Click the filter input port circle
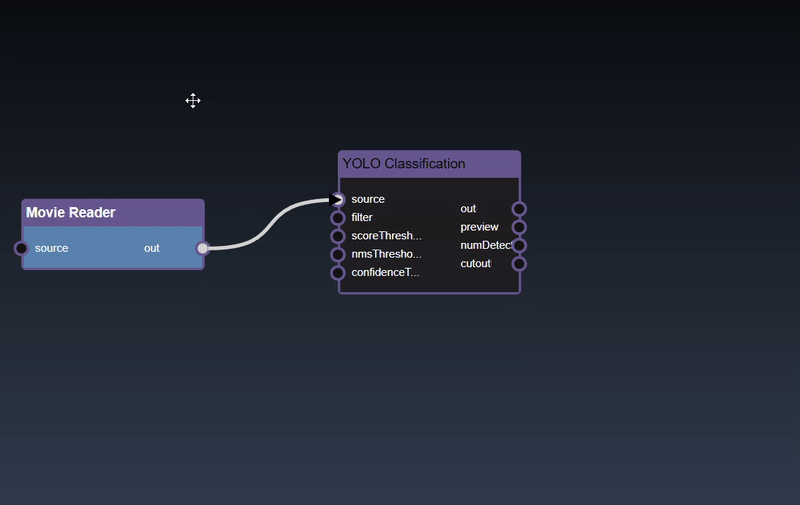 [x=338, y=218]
